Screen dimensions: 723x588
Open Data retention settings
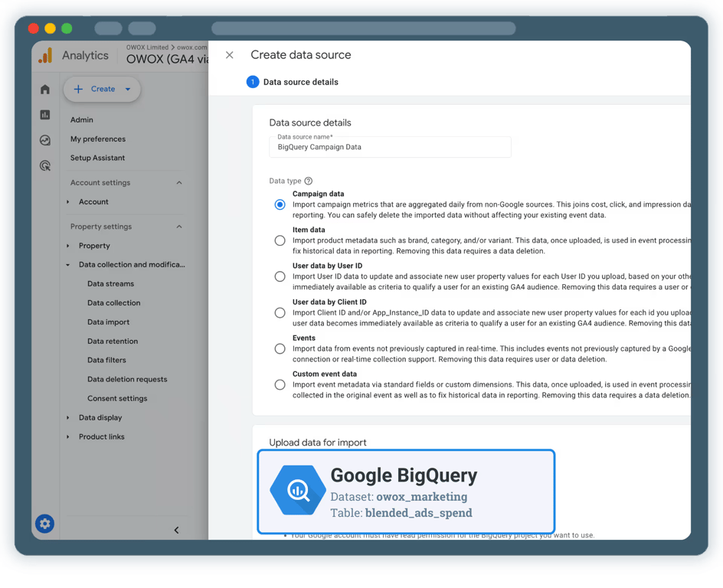point(113,341)
